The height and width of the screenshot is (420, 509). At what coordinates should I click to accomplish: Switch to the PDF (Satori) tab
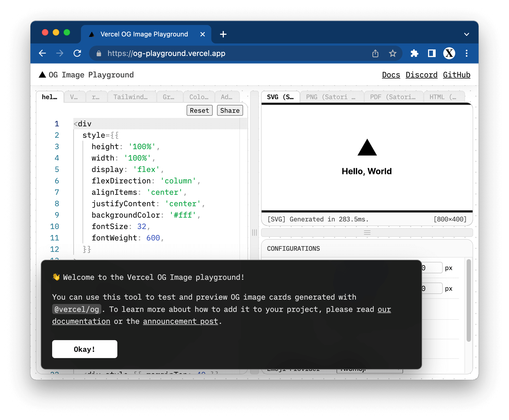pyautogui.click(x=393, y=97)
